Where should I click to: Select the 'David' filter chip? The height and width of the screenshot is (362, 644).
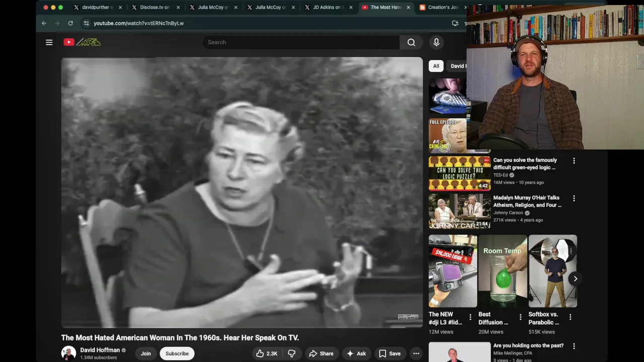457,66
